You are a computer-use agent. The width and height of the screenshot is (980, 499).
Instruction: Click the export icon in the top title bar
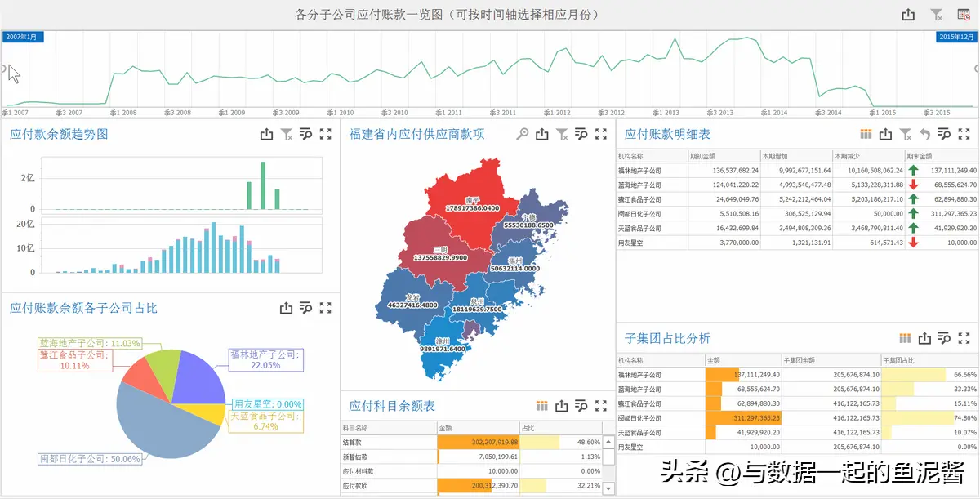[908, 15]
